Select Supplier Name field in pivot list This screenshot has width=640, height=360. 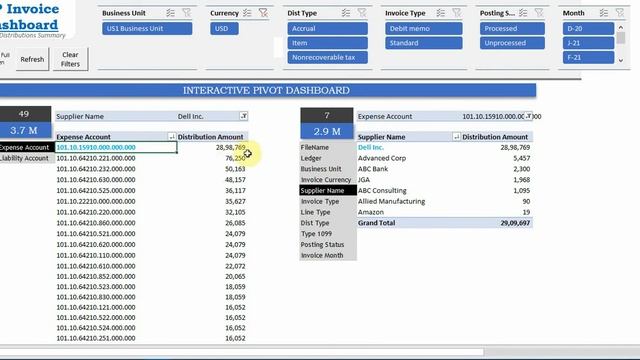[x=328, y=191]
